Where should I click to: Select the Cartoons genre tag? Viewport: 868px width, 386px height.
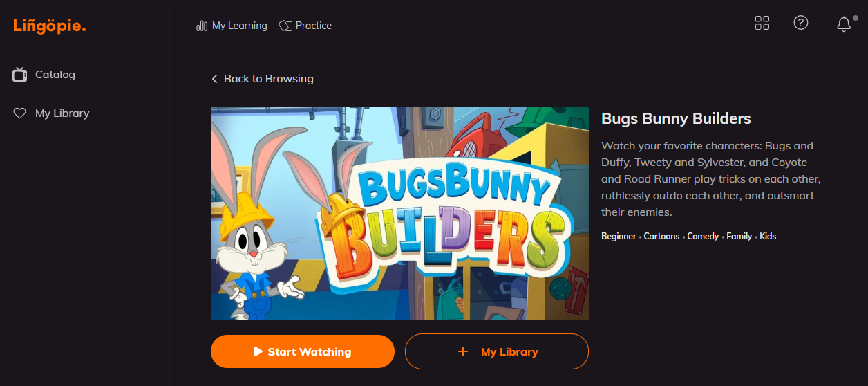pyautogui.click(x=662, y=236)
